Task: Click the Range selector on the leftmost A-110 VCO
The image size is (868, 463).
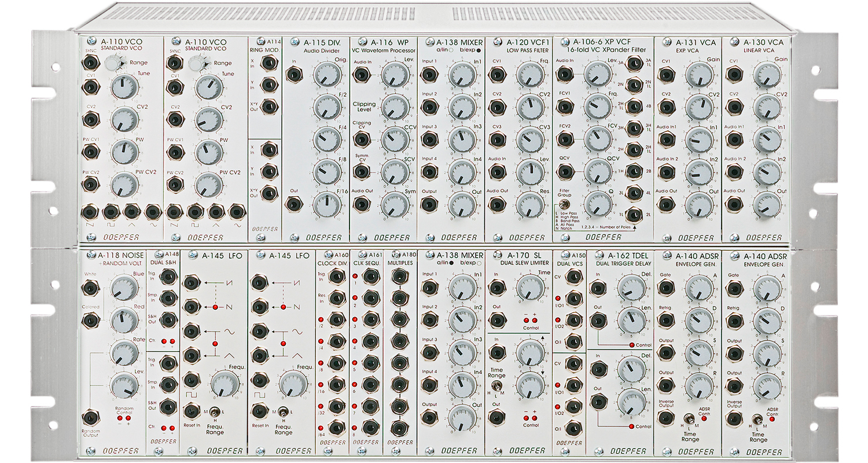Action: click(113, 63)
